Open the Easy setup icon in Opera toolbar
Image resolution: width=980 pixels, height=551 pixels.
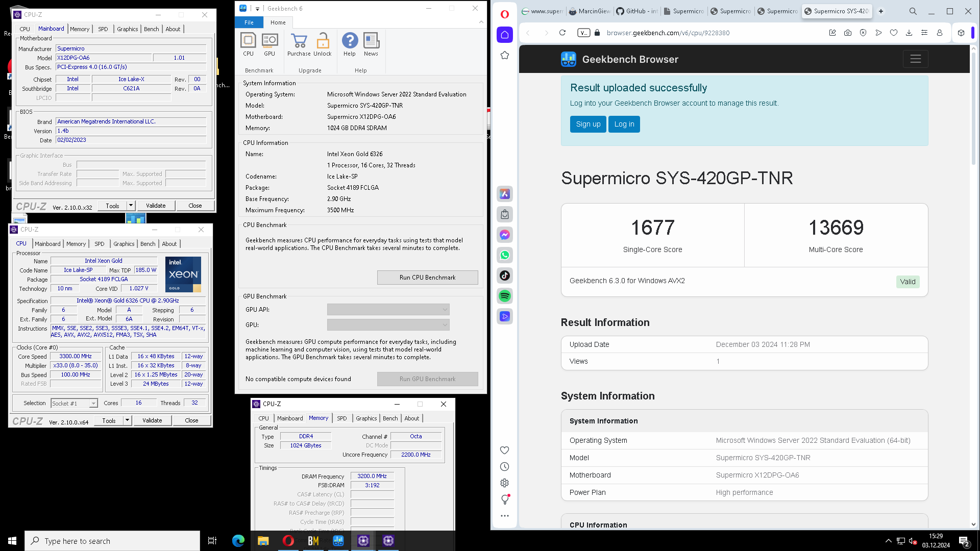coord(924,33)
